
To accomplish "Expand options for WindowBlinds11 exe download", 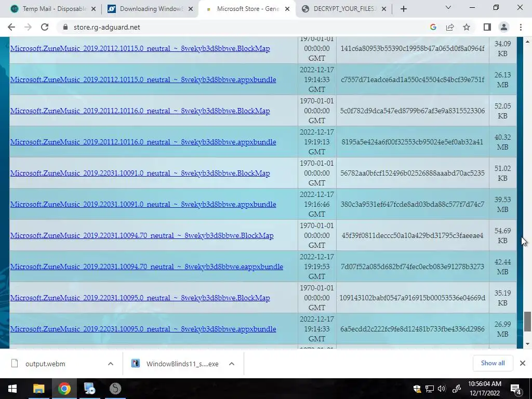I will 232,364.
